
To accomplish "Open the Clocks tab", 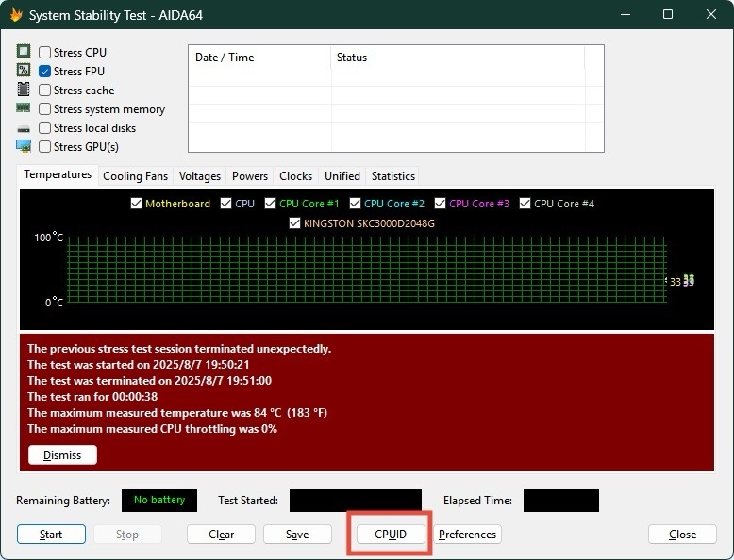I will (296, 176).
